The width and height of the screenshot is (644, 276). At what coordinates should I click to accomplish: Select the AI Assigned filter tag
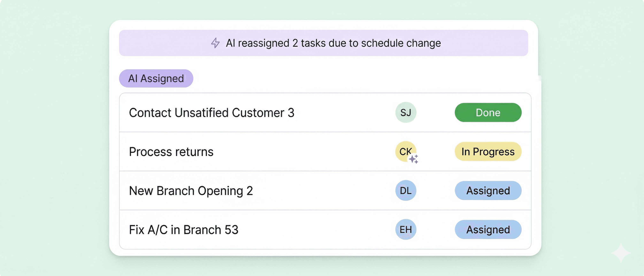[156, 78]
